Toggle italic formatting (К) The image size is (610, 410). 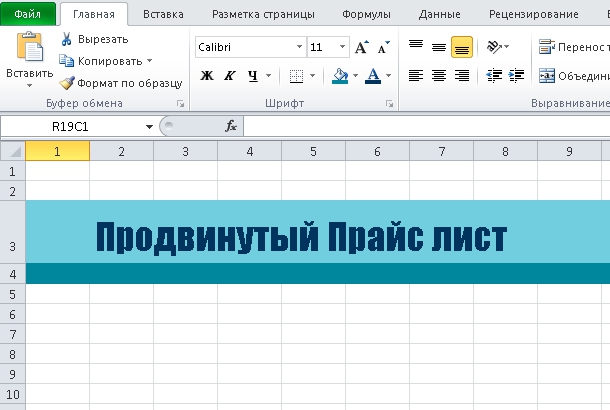point(229,75)
